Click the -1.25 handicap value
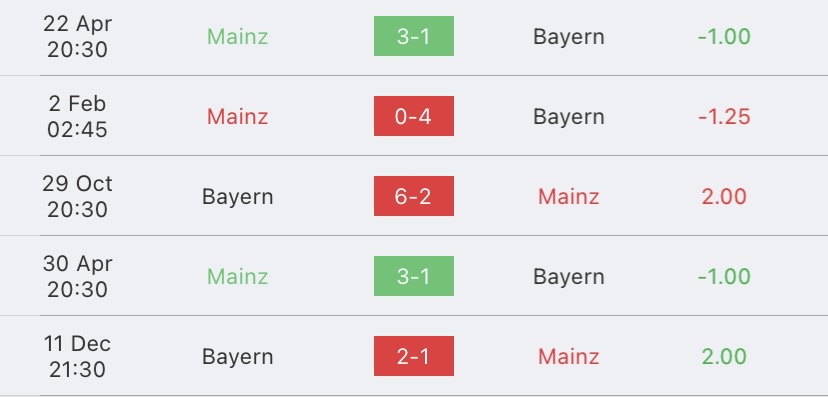828x397 pixels. pyautogui.click(x=724, y=116)
